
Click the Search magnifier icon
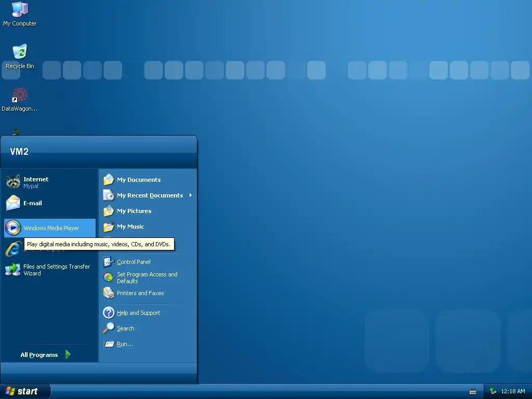tap(109, 328)
